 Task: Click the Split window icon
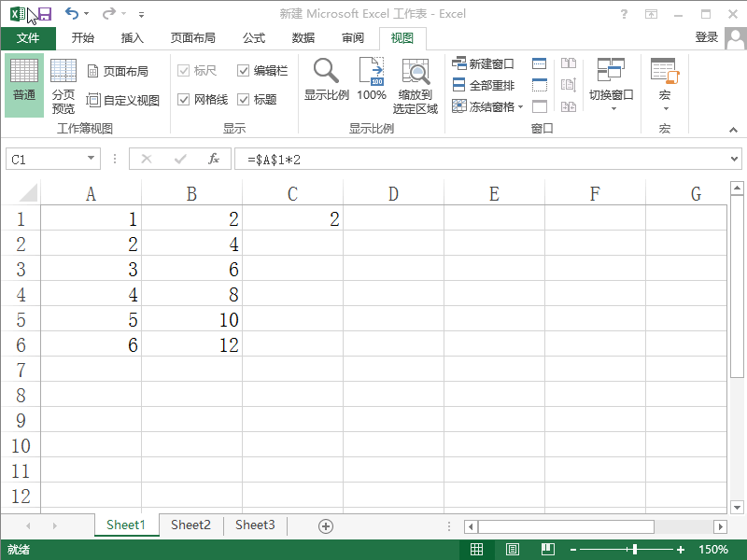pyautogui.click(x=540, y=63)
